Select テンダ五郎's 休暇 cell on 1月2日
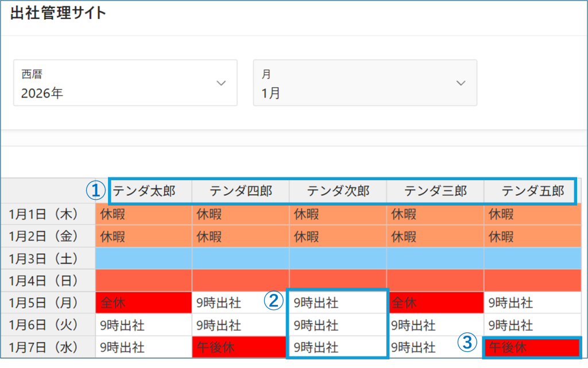Viewport: 588px width, 368px height. pyautogui.click(x=532, y=237)
